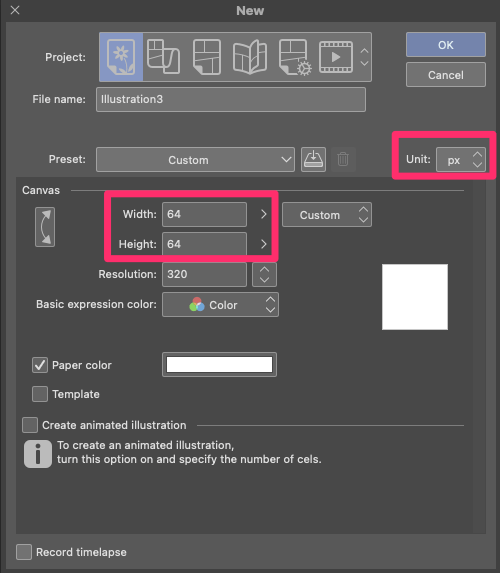The height and width of the screenshot is (573, 500).
Task: Select the comic page with gear settings icon
Action: coord(295,57)
